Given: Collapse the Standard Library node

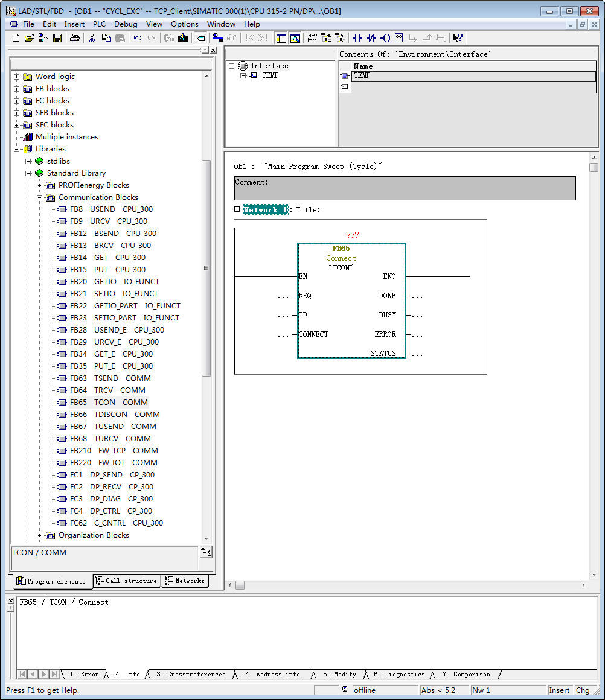Looking at the screenshot, I should pos(28,173).
